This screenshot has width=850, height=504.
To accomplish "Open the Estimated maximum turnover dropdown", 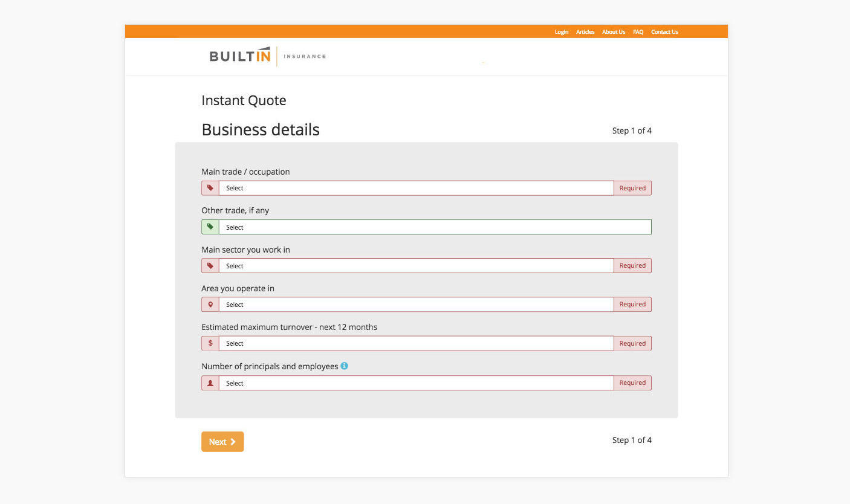I will (416, 343).
